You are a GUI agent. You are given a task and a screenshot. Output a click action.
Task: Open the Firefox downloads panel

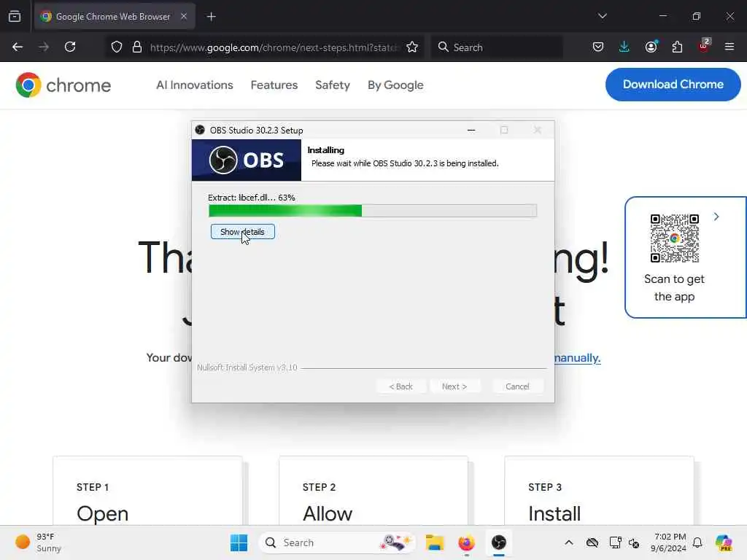[x=624, y=47]
